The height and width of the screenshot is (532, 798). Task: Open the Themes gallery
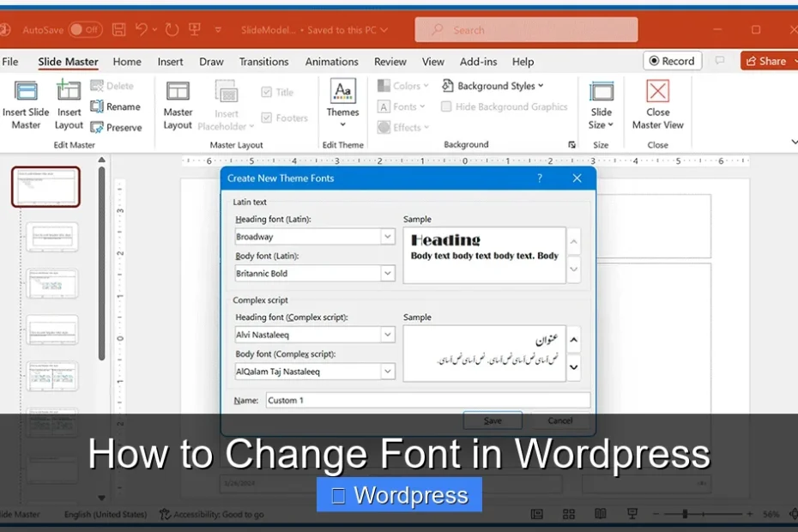(342, 103)
